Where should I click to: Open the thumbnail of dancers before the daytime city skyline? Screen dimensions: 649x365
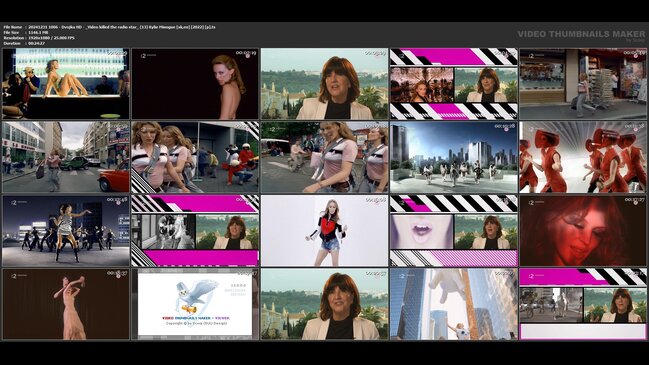coord(454,157)
